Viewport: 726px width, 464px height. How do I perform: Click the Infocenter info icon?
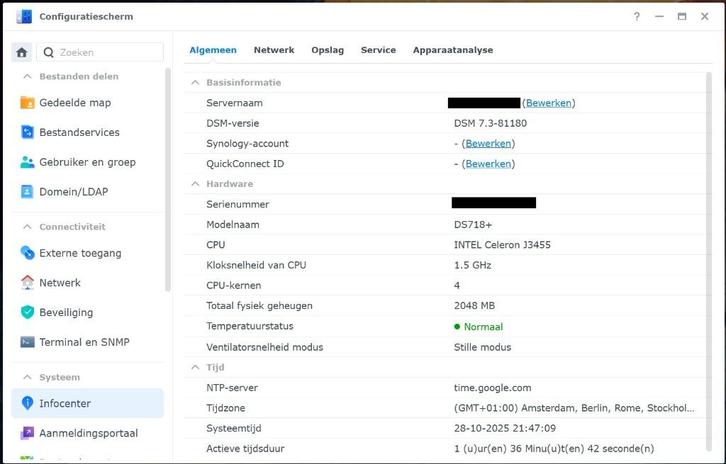click(x=27, y=403)
